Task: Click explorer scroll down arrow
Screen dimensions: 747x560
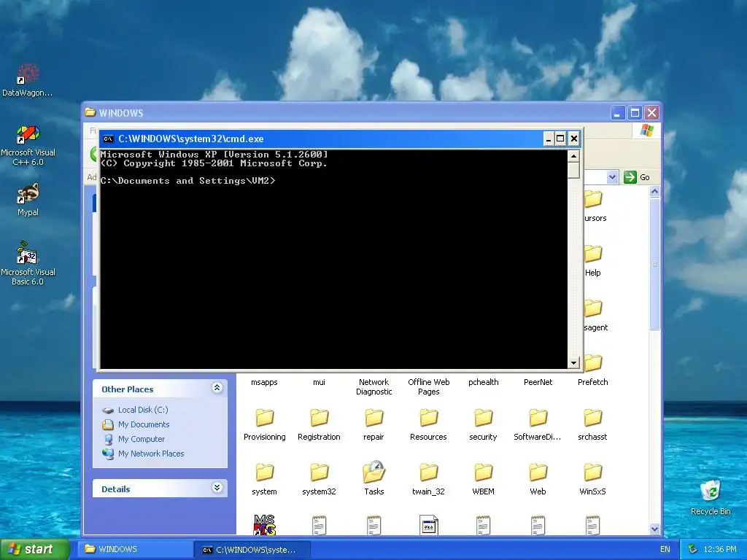Action: (x=654, y=529)
